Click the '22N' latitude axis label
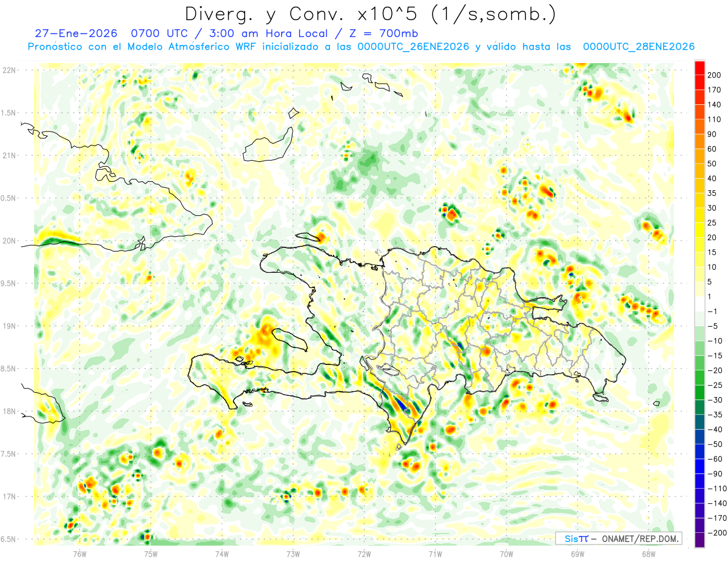Image resolution: width=728 pixels, height=562 pixels. point(9,70)
